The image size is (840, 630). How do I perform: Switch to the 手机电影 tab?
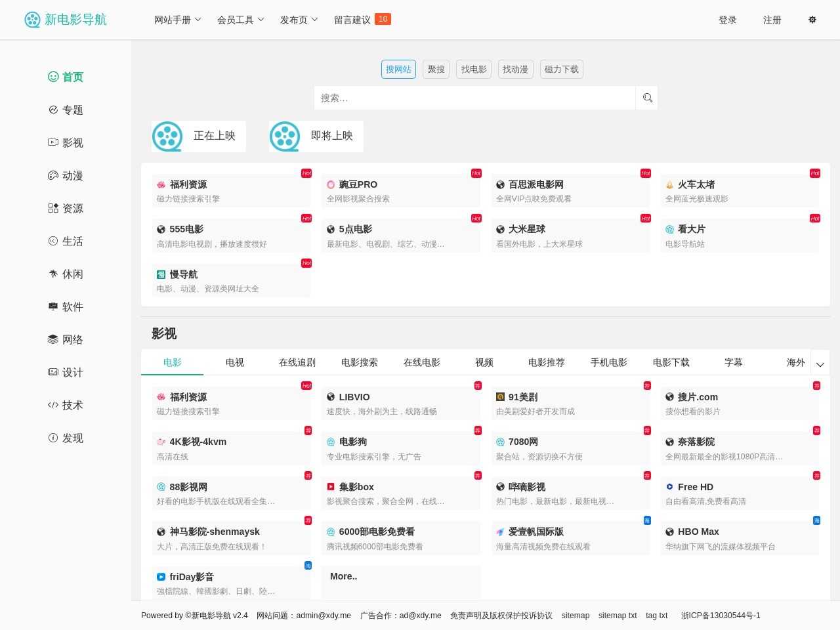click(x=609, y=362)
